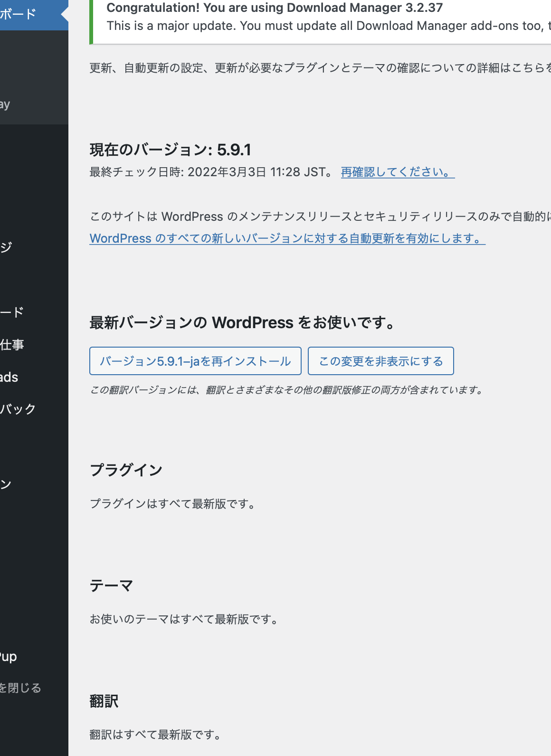The width and height of the screenshot is (551, 756).
Task: Click the 翻訳 section heading
Action: coord(104,701)
